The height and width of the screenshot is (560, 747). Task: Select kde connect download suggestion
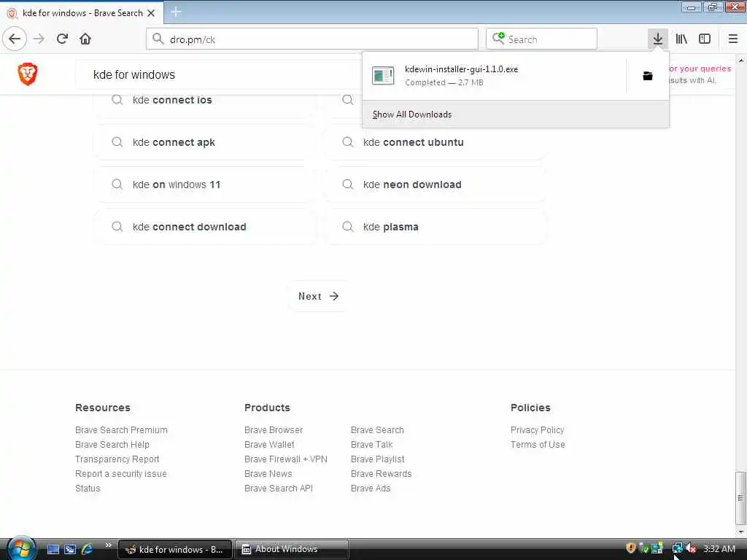tap(205, 227)
